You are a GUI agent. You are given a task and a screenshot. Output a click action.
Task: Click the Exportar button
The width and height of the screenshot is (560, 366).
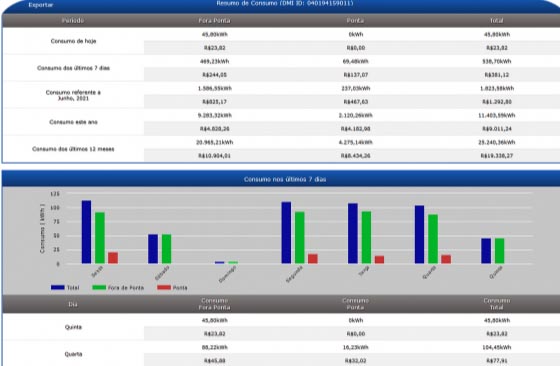click(x=41, y=5)
